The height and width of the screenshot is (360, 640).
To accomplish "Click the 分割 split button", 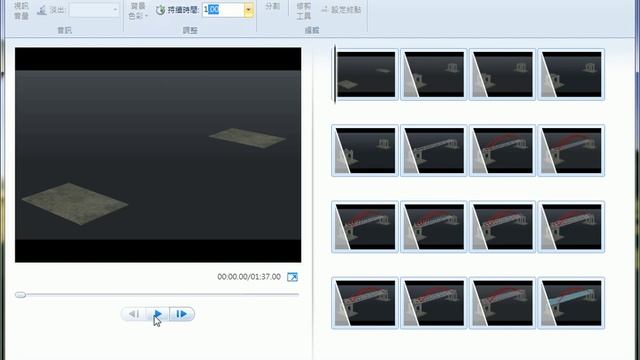I will [x=272, y=7].
